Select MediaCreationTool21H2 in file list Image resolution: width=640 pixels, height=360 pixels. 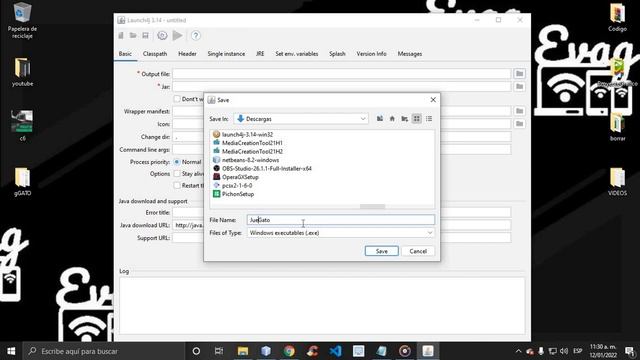click(x=247, y=151)
